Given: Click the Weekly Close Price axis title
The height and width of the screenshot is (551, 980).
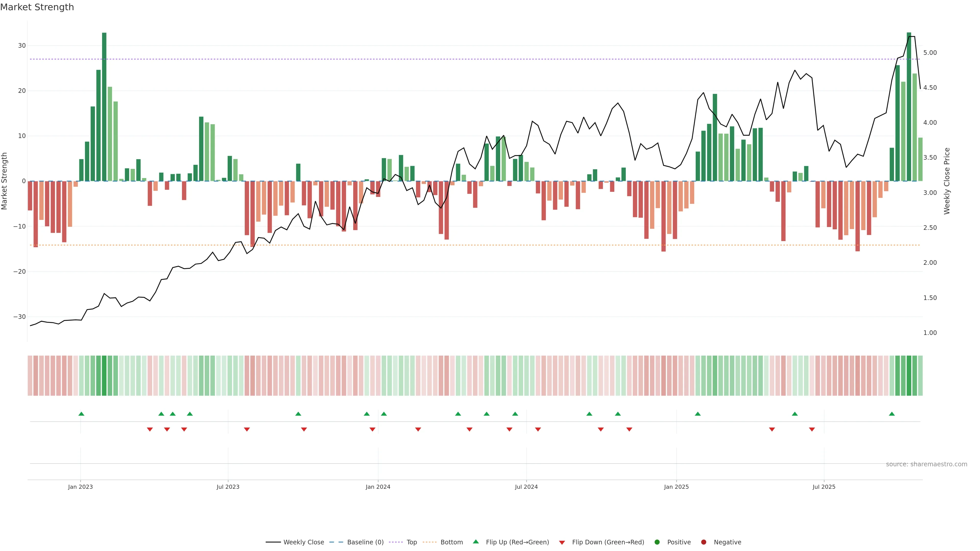Looking at the screenshot, I should pyautogui.click(x=947, y=181).
